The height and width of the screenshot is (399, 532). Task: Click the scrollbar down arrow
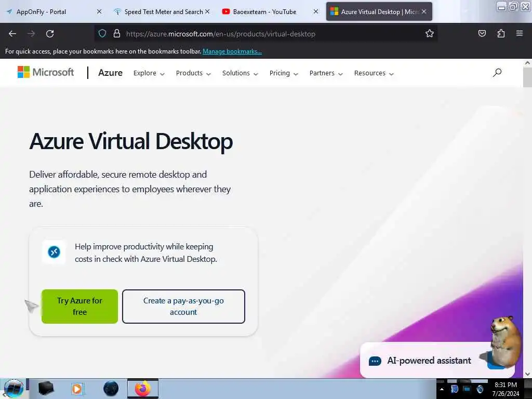coord(527,374)
